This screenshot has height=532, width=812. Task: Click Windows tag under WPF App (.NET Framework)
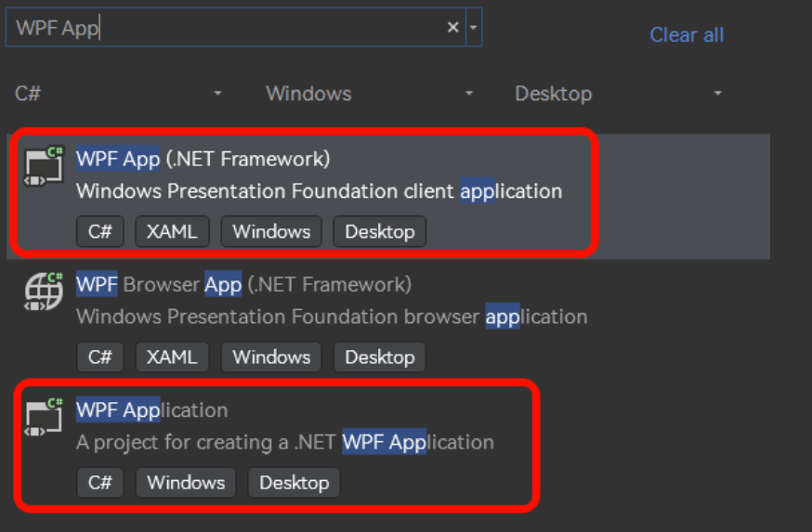pyautogui.click(x=271, y=231)
